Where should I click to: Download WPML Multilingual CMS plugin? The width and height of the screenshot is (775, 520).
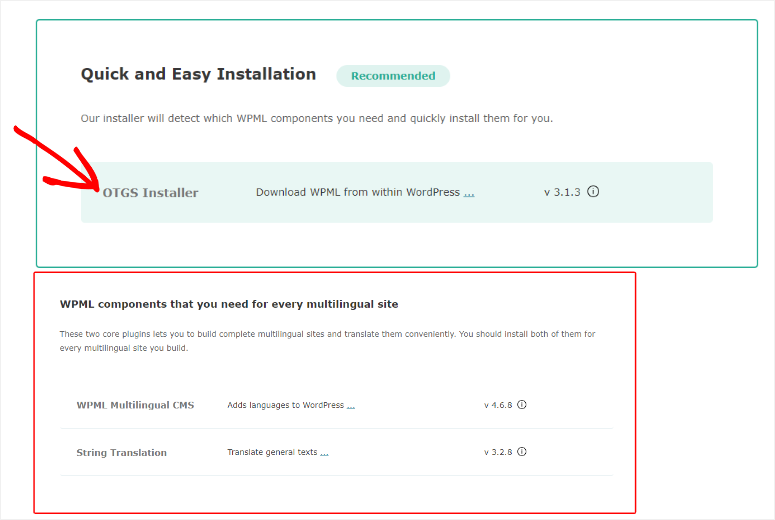(x=135, y=405)
